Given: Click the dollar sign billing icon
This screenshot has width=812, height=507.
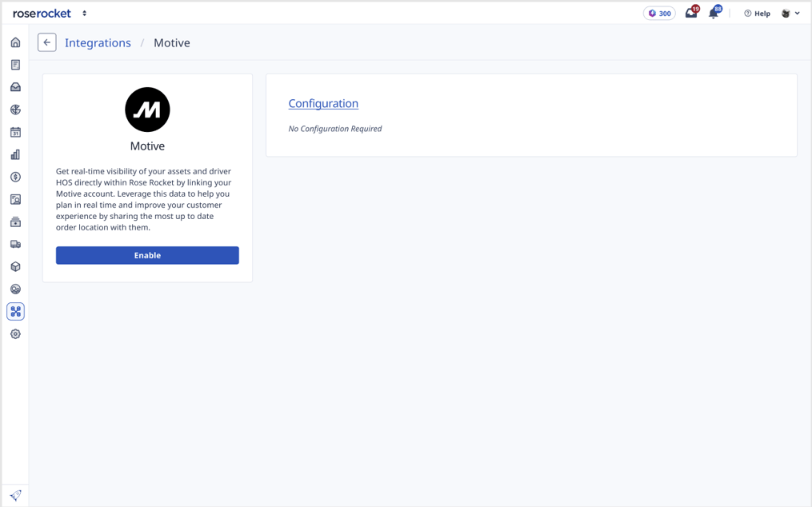Looking at the screenshot, I should [15, 177].
